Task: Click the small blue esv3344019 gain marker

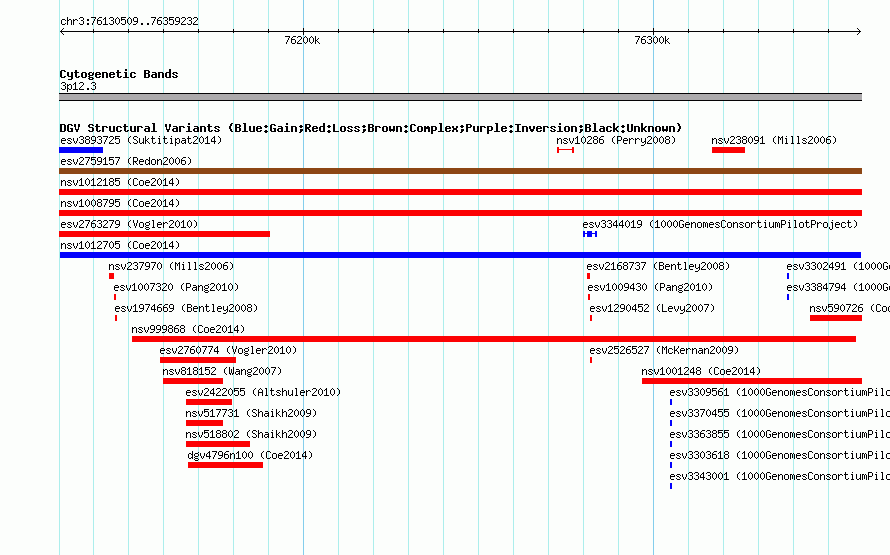Action: coord(590,234)
